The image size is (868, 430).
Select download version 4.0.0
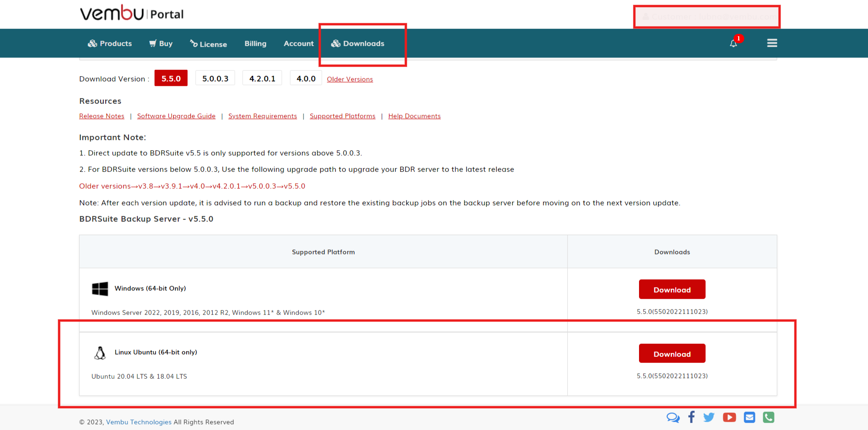tap(306, 78)
